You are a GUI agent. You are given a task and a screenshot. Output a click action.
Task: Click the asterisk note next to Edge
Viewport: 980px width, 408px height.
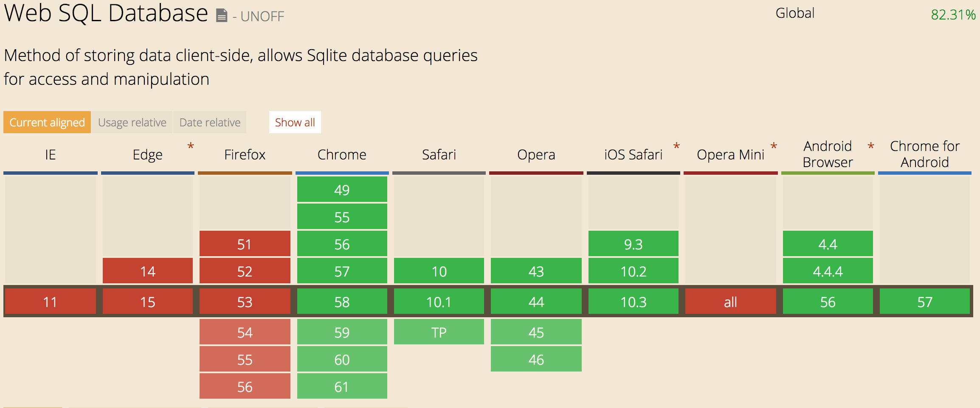191,147
